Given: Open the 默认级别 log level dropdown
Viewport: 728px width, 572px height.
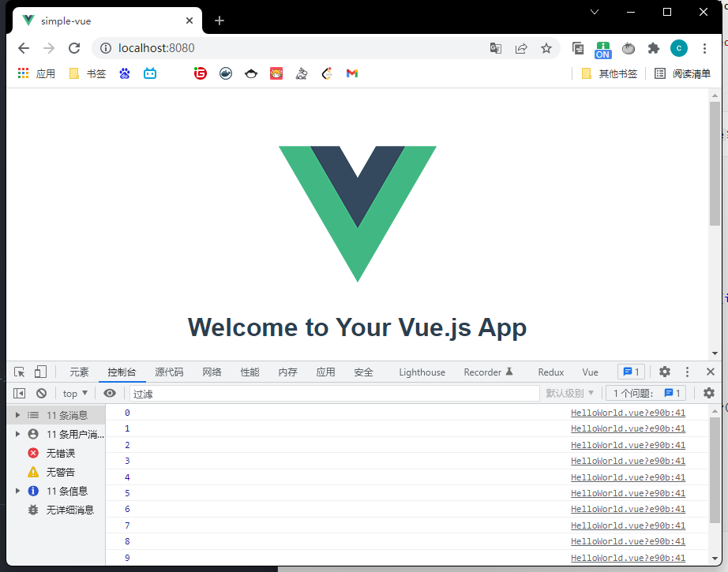Looking at the screenshot, I should click(x=569, y=393).
